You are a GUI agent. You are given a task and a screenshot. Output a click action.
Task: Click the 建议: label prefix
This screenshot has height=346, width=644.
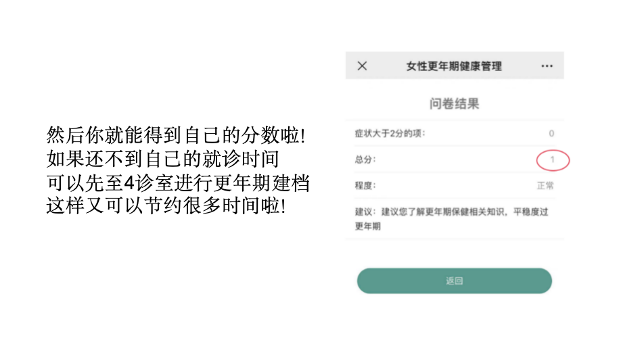point(365,212)
